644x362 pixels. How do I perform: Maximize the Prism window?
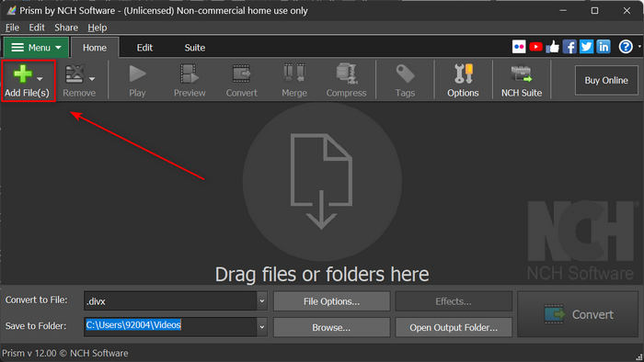(594, 10)
